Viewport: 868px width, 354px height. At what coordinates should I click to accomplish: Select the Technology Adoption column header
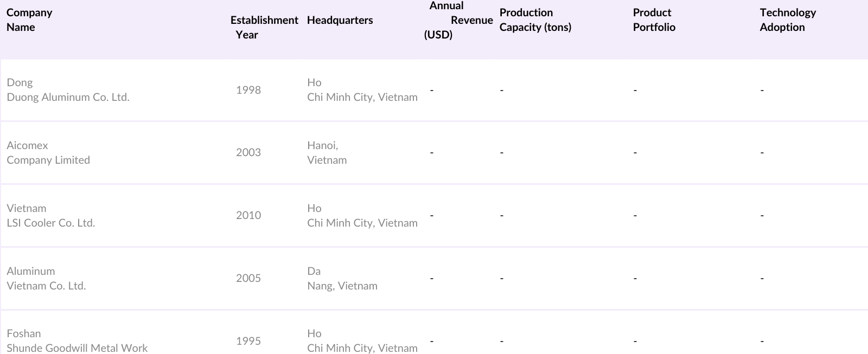point(788,20)
